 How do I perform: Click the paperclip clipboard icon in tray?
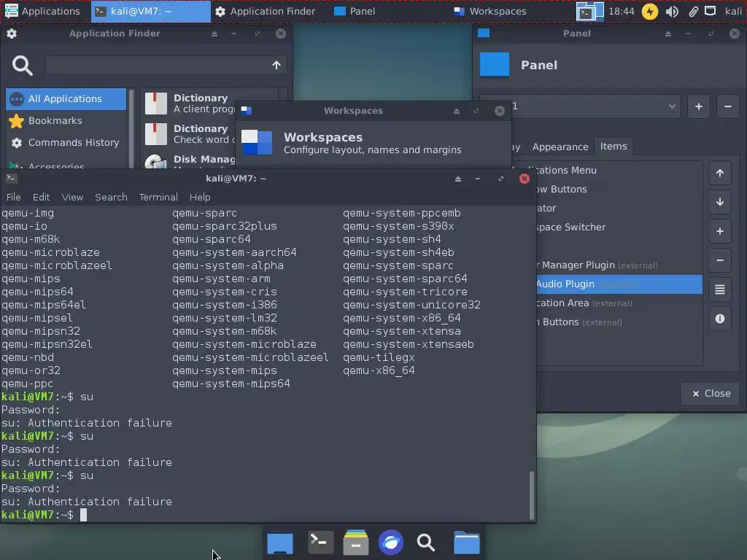tap(693, 11)
